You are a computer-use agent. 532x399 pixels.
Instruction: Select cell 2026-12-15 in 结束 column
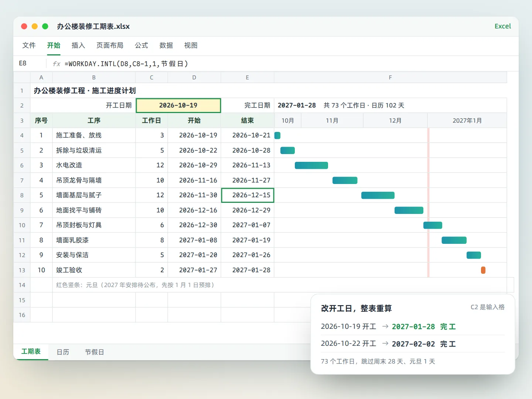tap(248, 195)
